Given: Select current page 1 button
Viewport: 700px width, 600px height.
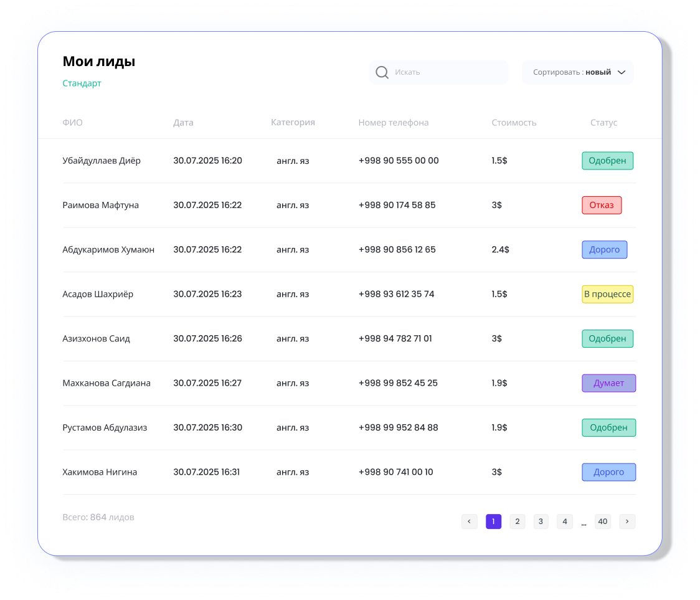Looking at the screenshot, I should [x=493, y=521].
